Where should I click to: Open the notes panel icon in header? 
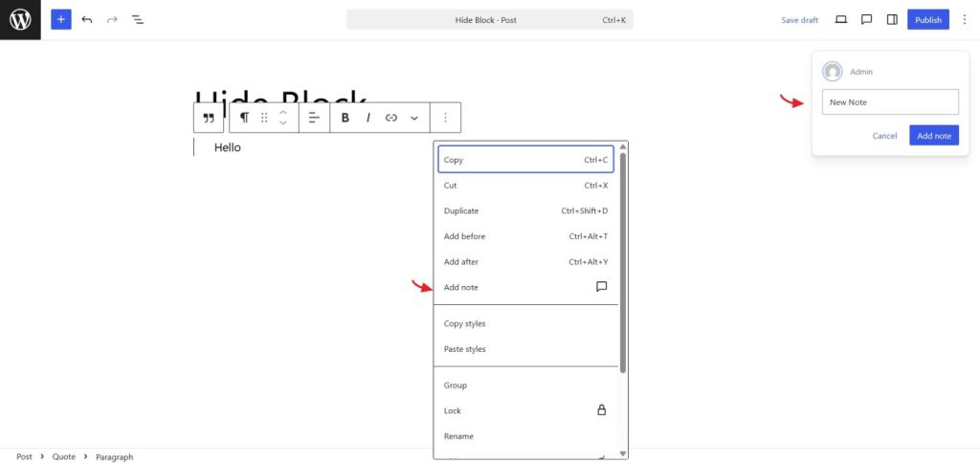click(x=866, y=20)
